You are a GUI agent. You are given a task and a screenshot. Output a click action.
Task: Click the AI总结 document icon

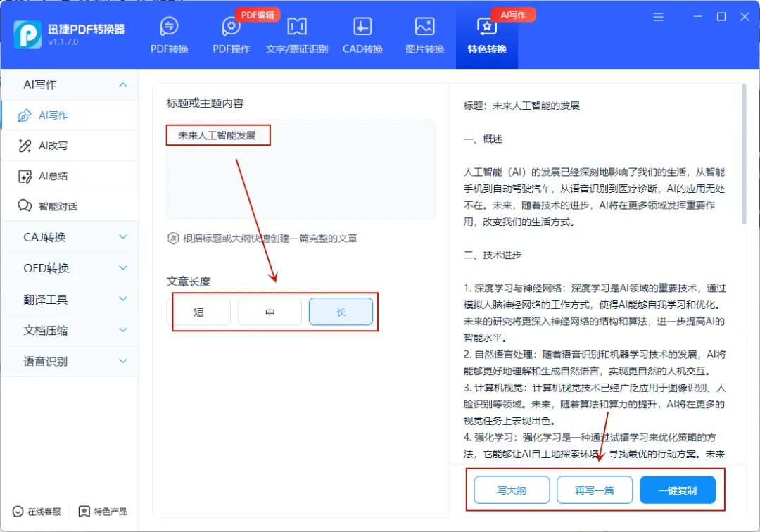point(24,176)
